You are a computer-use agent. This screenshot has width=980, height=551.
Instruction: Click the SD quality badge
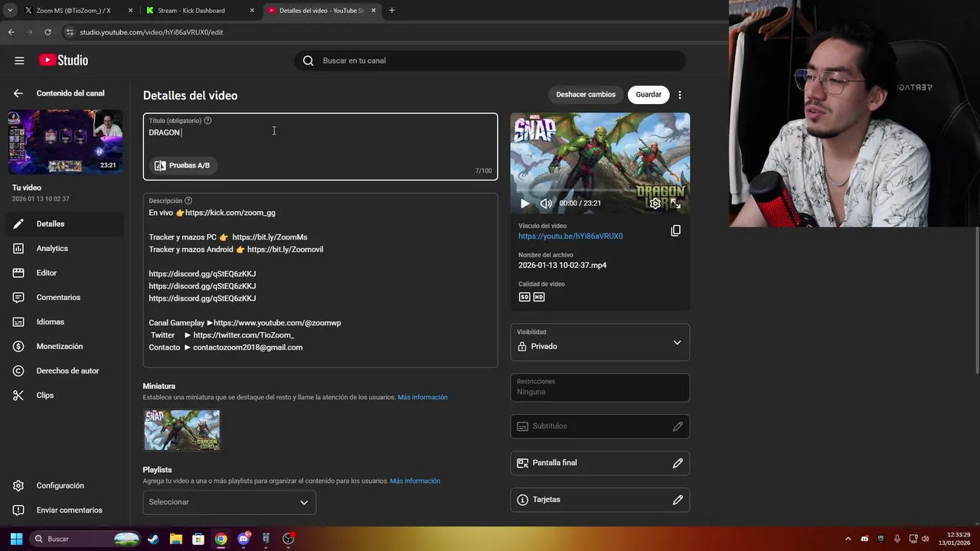click(524, 297)
